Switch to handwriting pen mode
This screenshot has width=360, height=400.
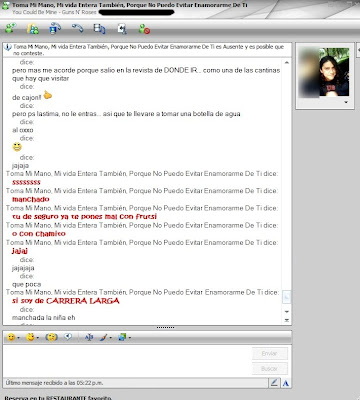click(274, 383)
